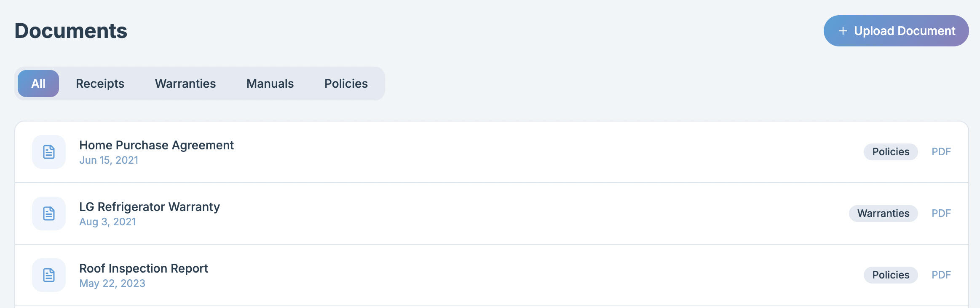980x308 pixels.
Task: Click the LG Refrigerator Warranty document icon
Action: click(x=49, y=213)
